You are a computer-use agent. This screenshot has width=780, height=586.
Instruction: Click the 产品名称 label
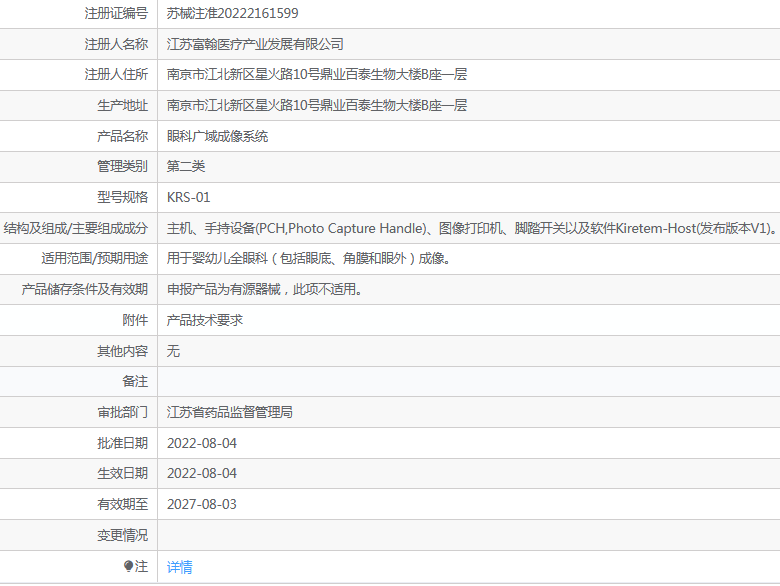pyautogui.click(x=122, y=136)
